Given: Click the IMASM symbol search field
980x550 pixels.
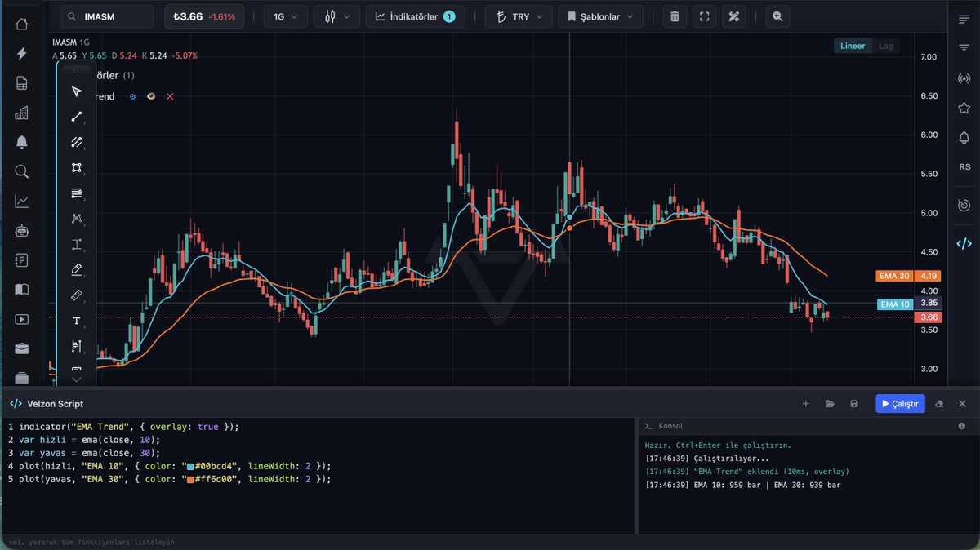Looking at the screenshot, I should tap(106, 16).
